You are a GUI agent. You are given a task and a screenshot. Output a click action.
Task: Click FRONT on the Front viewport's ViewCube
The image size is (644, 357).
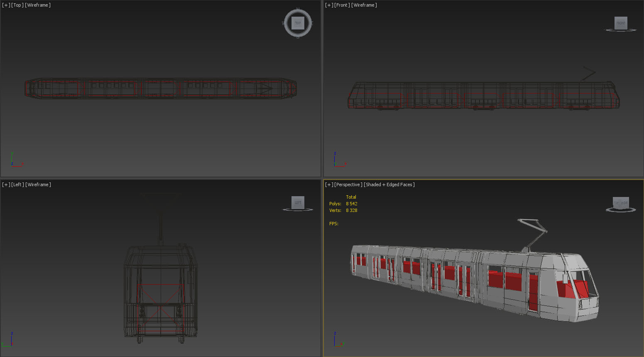(620, 23)
